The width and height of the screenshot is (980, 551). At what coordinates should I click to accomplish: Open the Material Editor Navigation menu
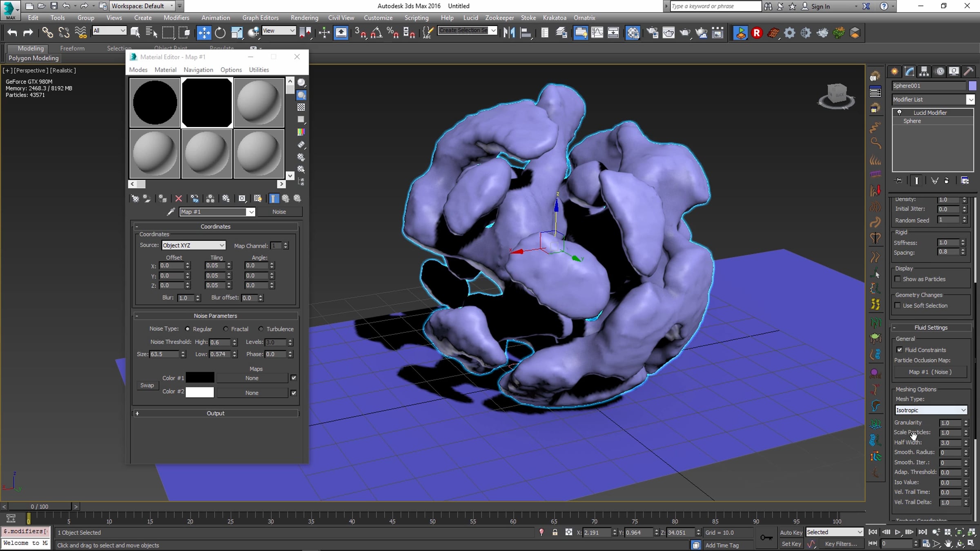tap(198, 70)
